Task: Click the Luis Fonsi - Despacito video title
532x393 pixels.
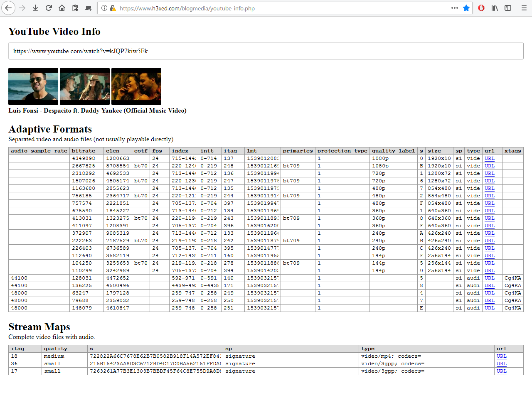Action: tap(97, 111)
